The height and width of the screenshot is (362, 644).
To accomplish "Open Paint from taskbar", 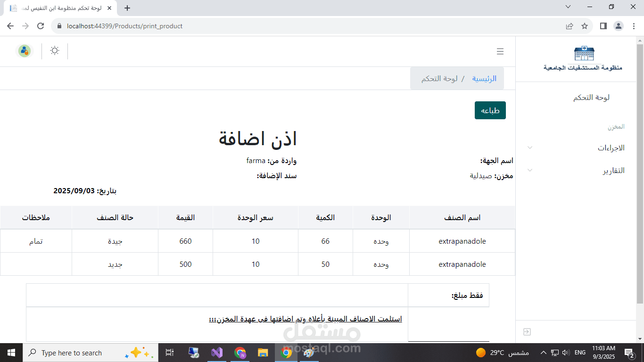I will [309, 353].
